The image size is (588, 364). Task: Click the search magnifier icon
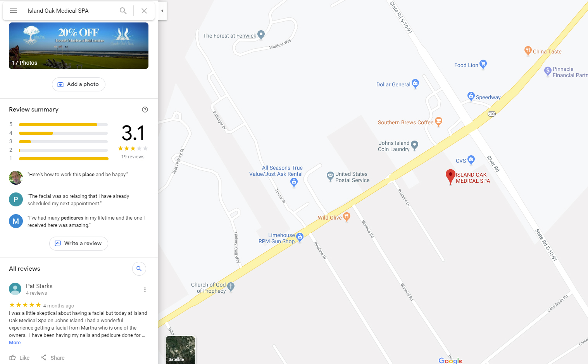123,11
